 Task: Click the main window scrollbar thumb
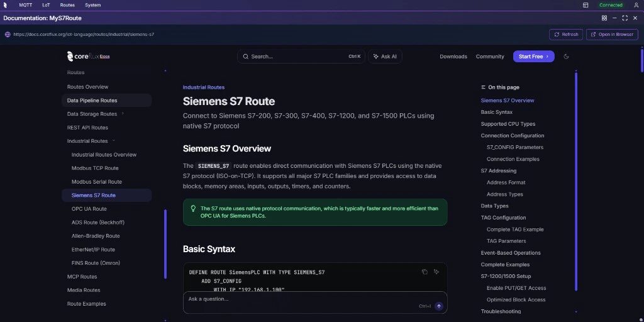(642, 61)
